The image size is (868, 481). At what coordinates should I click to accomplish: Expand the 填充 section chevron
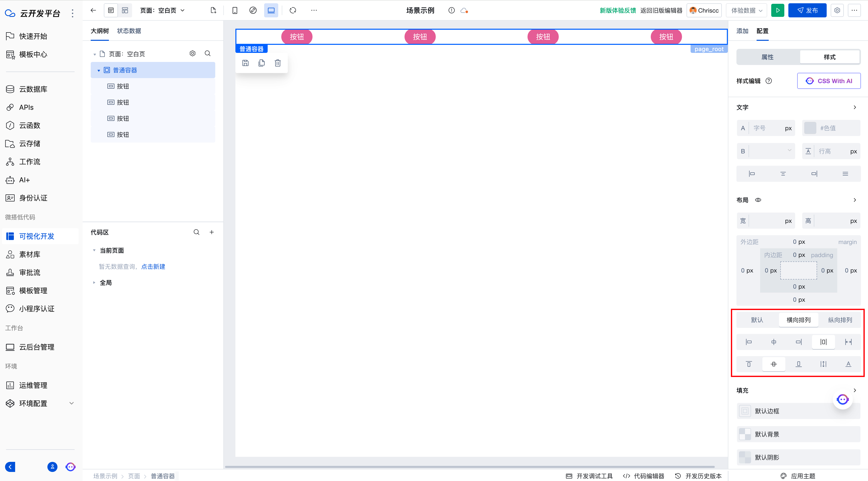tap(855, 390)
